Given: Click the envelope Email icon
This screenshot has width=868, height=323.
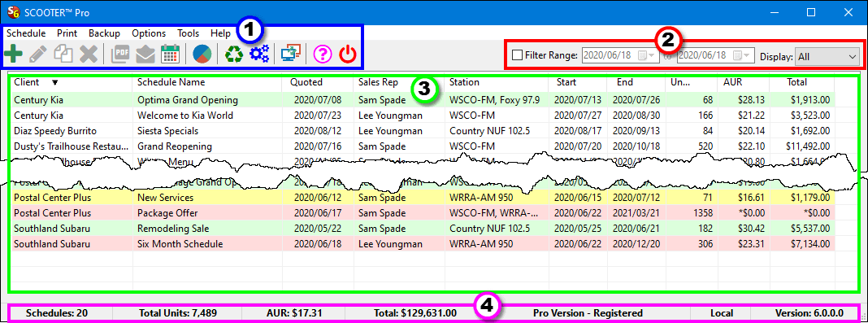Looking at the screenshot, I should coord(145,55).
